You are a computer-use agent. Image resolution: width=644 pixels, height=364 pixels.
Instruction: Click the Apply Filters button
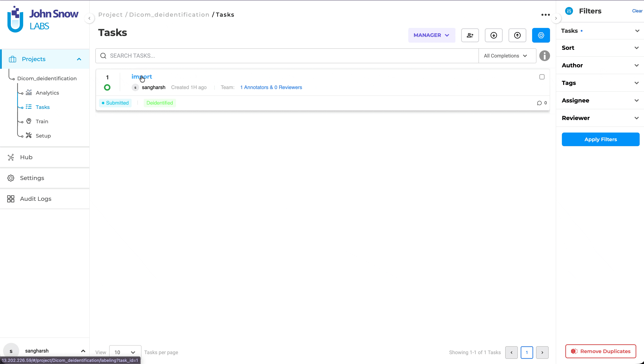[x=600, y=140]
